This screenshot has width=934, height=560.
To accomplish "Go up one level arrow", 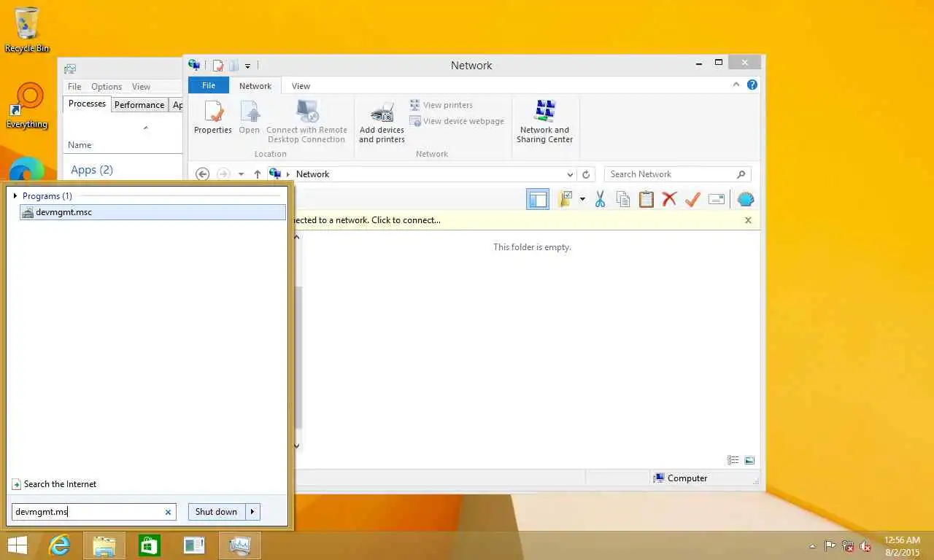I will tap(258, 174).
